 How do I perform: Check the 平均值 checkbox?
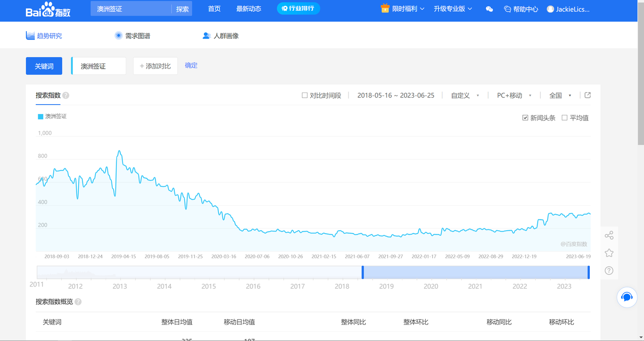click(564, 118)
